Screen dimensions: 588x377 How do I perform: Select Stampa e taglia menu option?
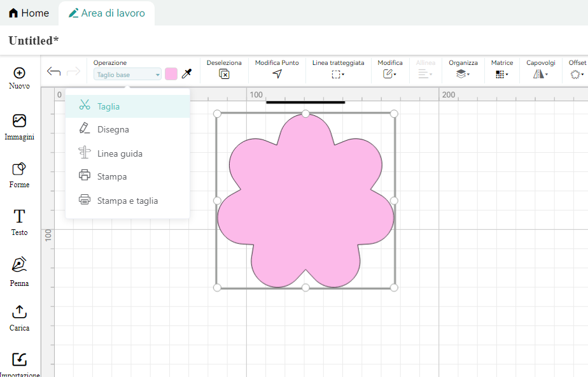tap(127, 201)
